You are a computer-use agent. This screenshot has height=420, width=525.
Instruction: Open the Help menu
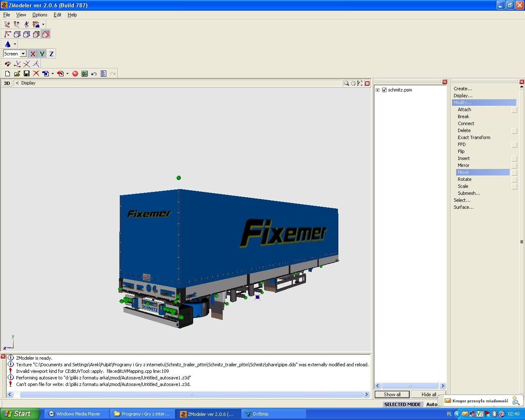point(72,15)
